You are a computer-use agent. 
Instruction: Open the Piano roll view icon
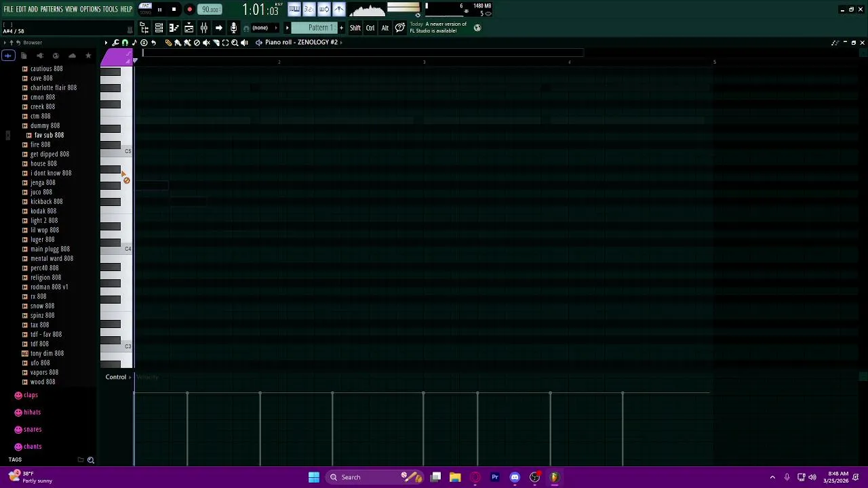click(174, 28)
